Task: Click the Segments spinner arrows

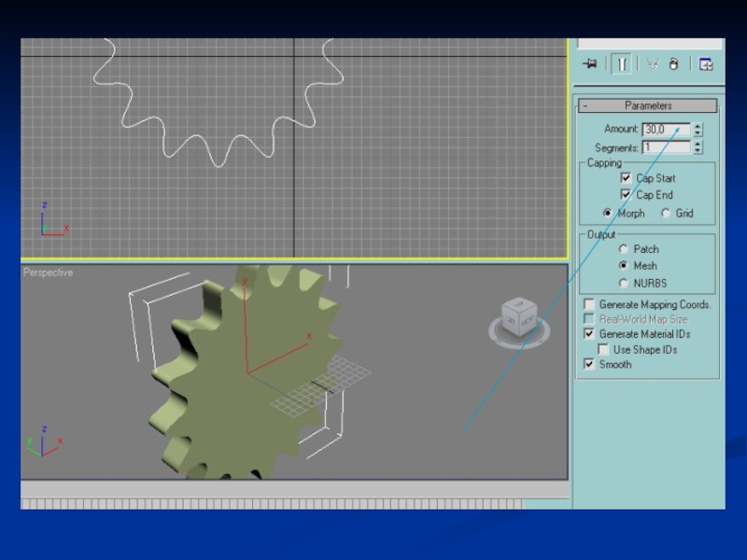Action: click(x=698, y=147)
